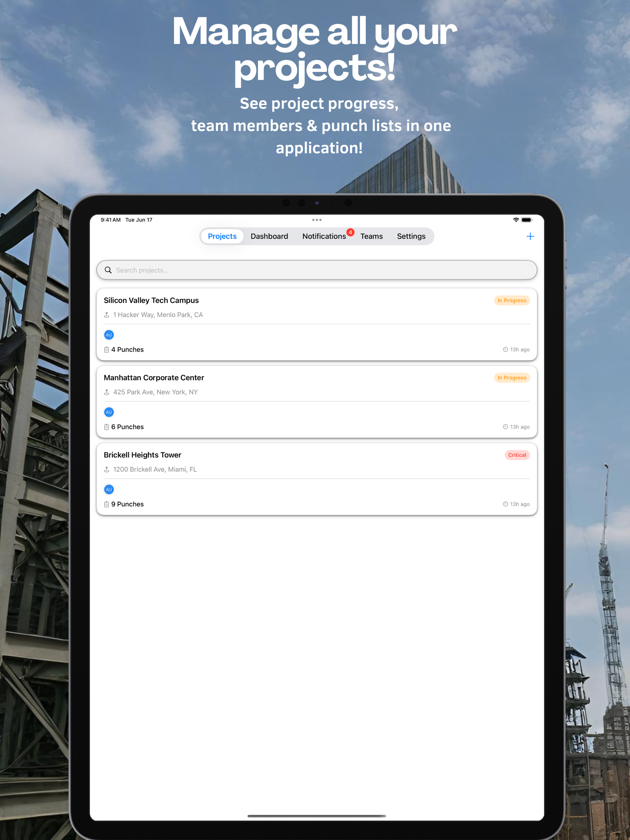The image size is (630, 840).
Task: Tap the Critical status badge
Action: point(517,455)
